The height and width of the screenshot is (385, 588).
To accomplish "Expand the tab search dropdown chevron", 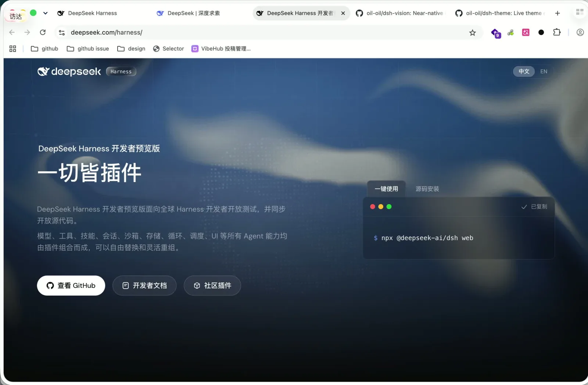I will pyautogui.click(x=45, y=13).
